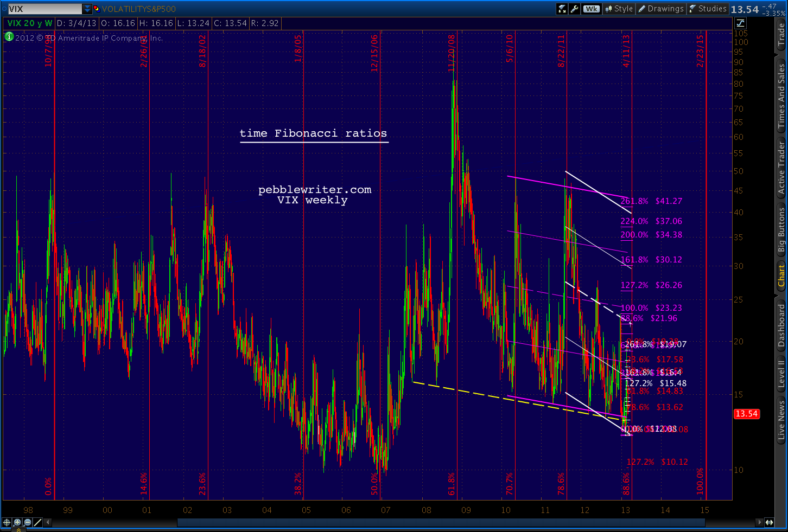Screen dimensions: 788x532
Task: Toggle the Wk weekly timeframe button
Action: pos(592,9)
